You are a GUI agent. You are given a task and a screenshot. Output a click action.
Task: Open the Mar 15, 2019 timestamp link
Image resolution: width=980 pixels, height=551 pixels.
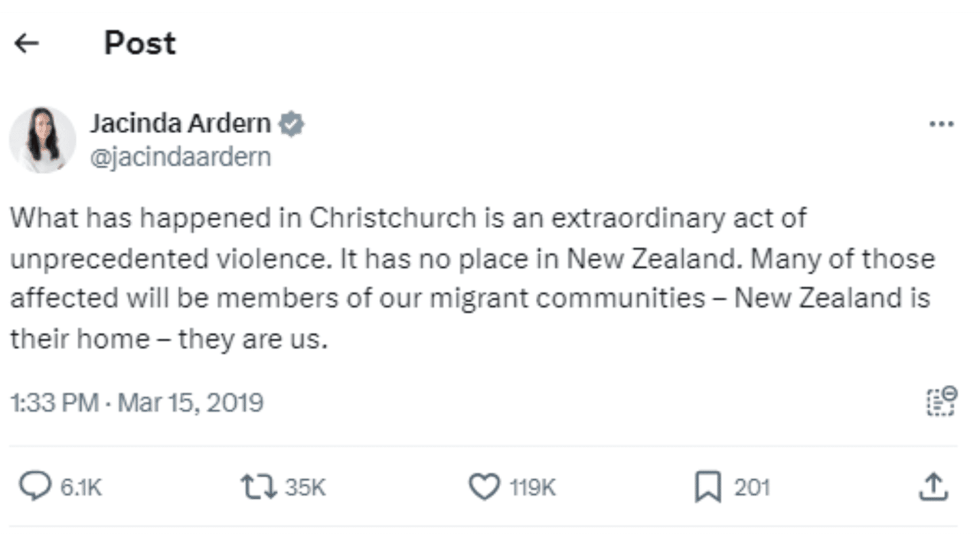click(136, 402)
